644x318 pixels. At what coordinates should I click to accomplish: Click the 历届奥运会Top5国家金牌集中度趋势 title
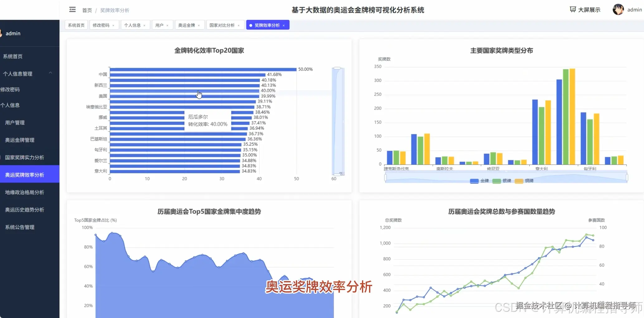pyautogui.click(x=209, y=212)
